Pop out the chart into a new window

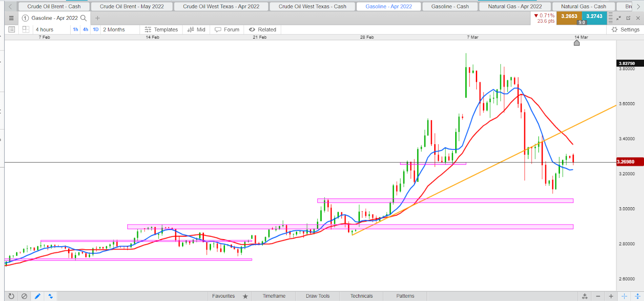tap(628, 18)
